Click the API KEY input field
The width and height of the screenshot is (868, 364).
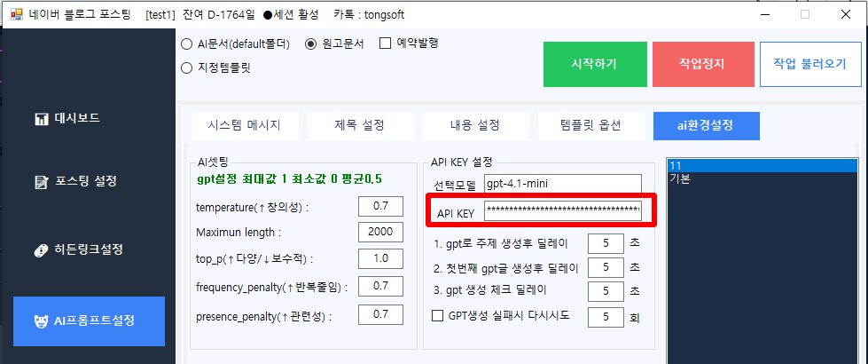[x=562, y=210]
